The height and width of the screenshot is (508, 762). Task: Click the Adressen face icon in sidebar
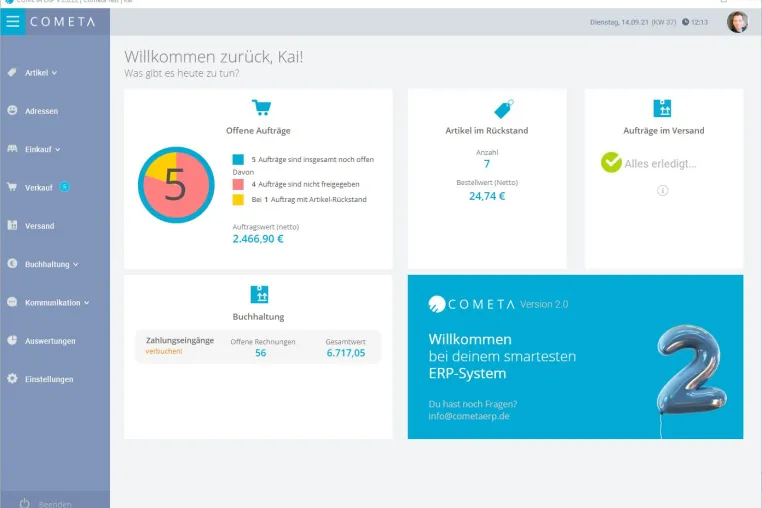tap(12, 110)
